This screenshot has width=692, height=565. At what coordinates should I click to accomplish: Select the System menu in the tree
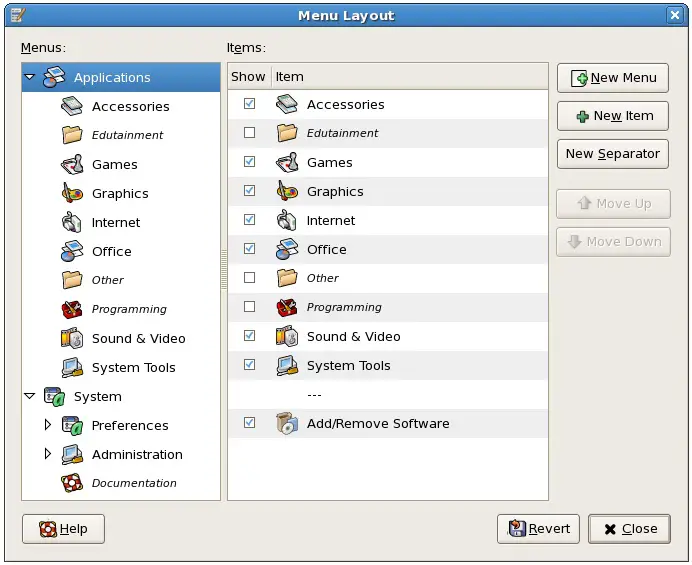(97, 397)
